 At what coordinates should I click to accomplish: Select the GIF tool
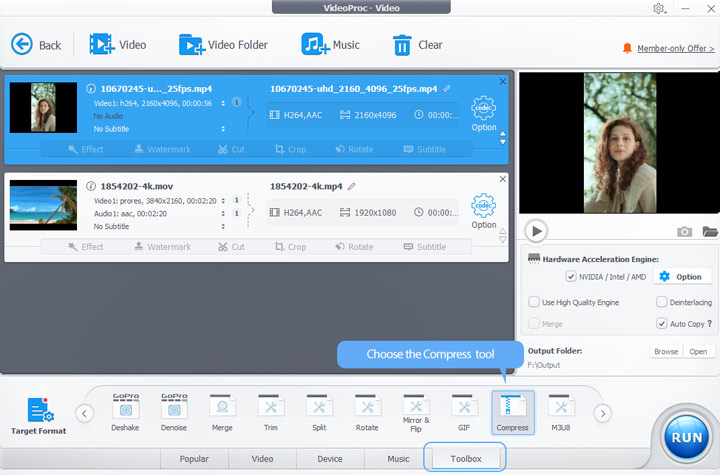[x=464, y=412]
